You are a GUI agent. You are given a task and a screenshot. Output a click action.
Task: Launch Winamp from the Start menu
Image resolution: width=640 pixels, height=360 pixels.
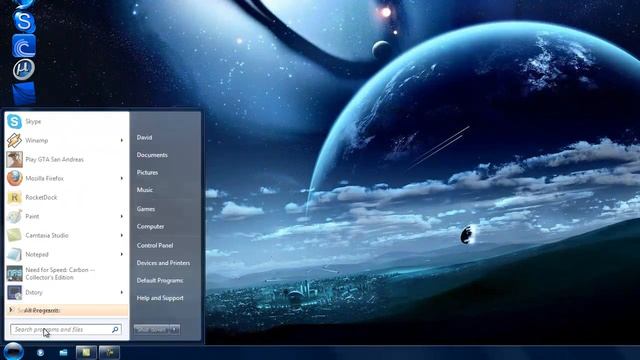tap(66, 140)
